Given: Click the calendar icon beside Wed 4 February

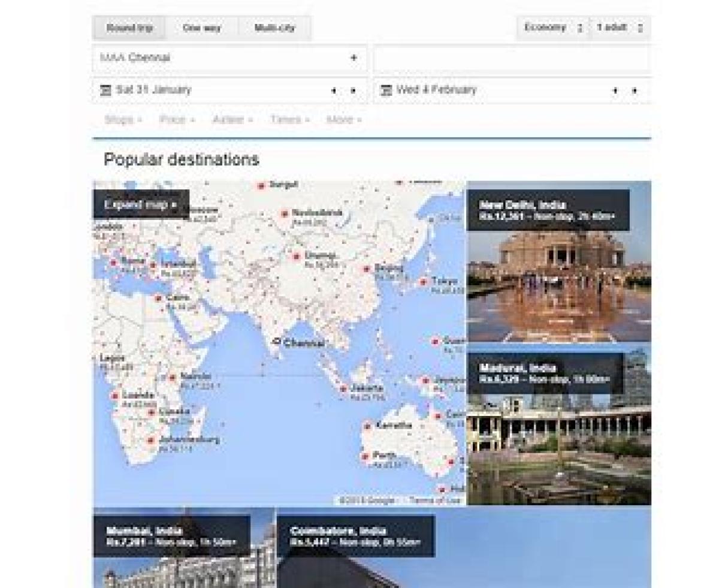Looking at the screenshot, I should tap(386, 91).
